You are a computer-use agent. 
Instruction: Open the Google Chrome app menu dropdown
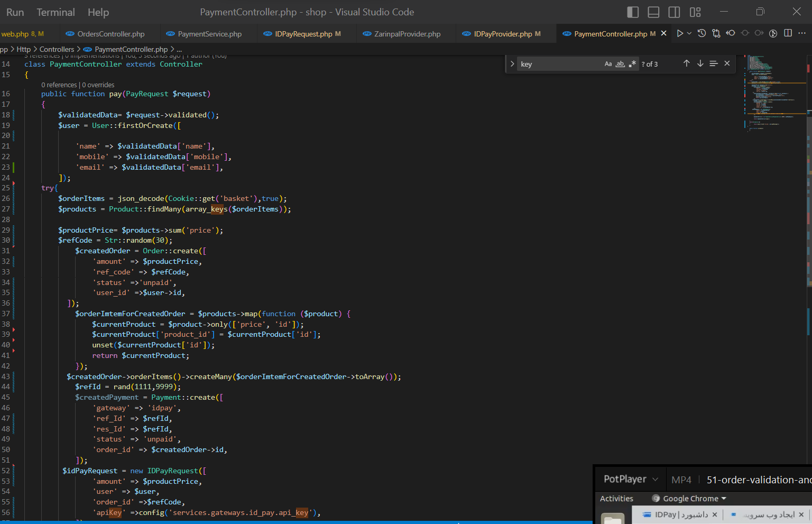point(689,499)
